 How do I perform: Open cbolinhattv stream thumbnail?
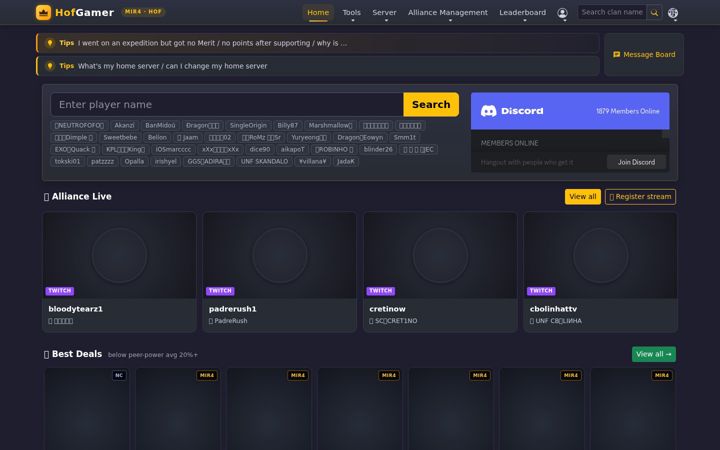[600, 255]
